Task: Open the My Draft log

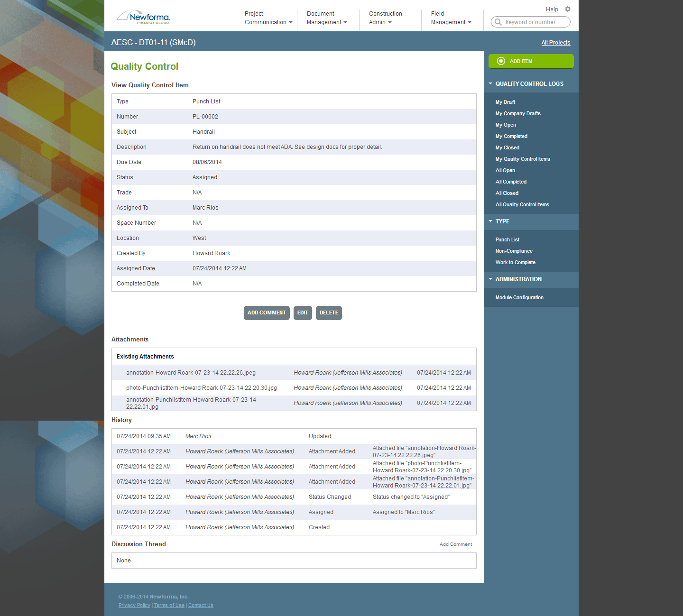Action: tap(505, 102)
